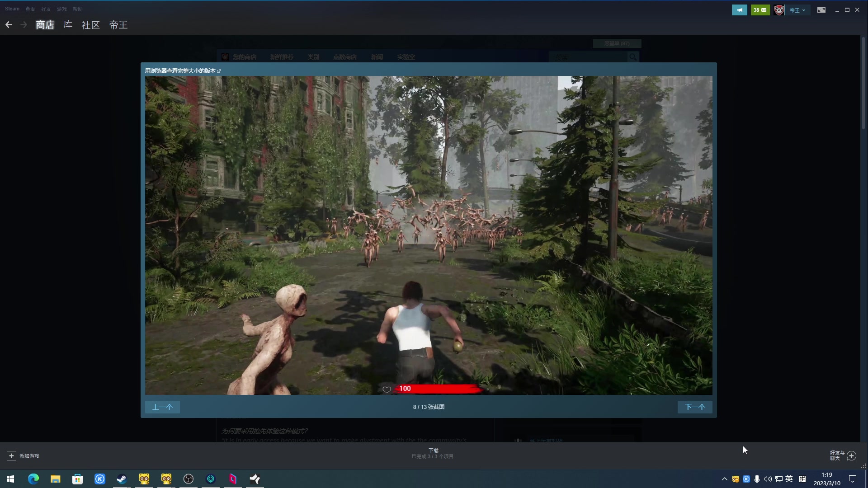
Task: Open the 游戏 menu
Action: (x=62, y=9)
